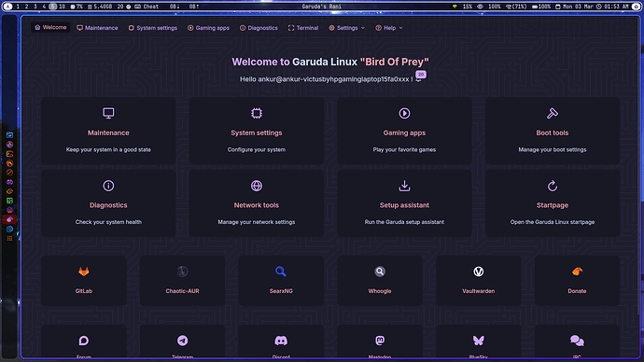The image size is (644, 362).
Task: Expand the Help dropdown menu
Action: pos(388,28)
